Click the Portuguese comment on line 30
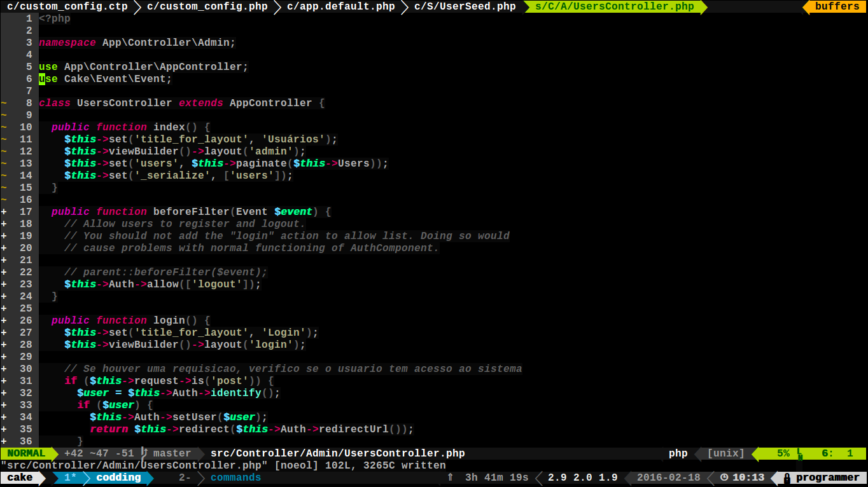This screenshot has width=868, height=487. click(x=293, y=369)
